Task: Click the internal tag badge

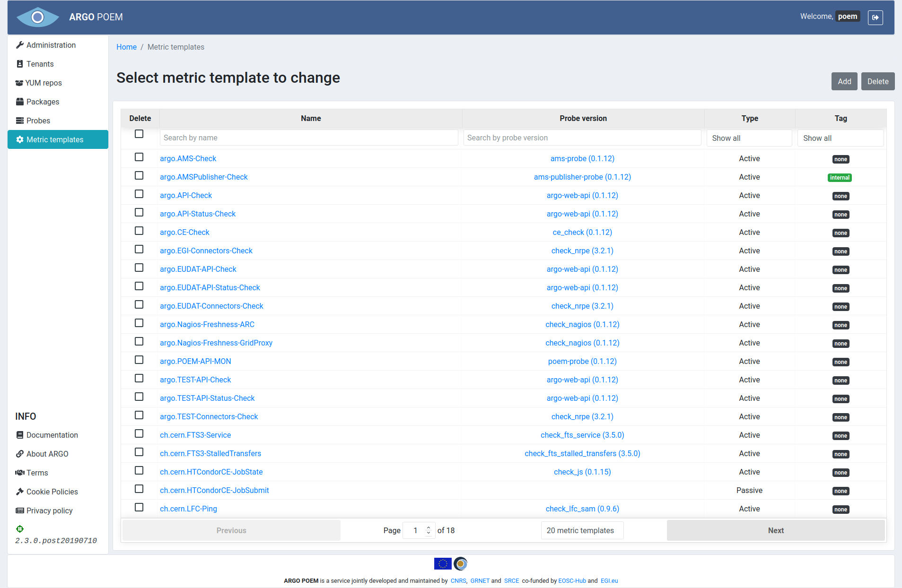Action: pos(840,178)
